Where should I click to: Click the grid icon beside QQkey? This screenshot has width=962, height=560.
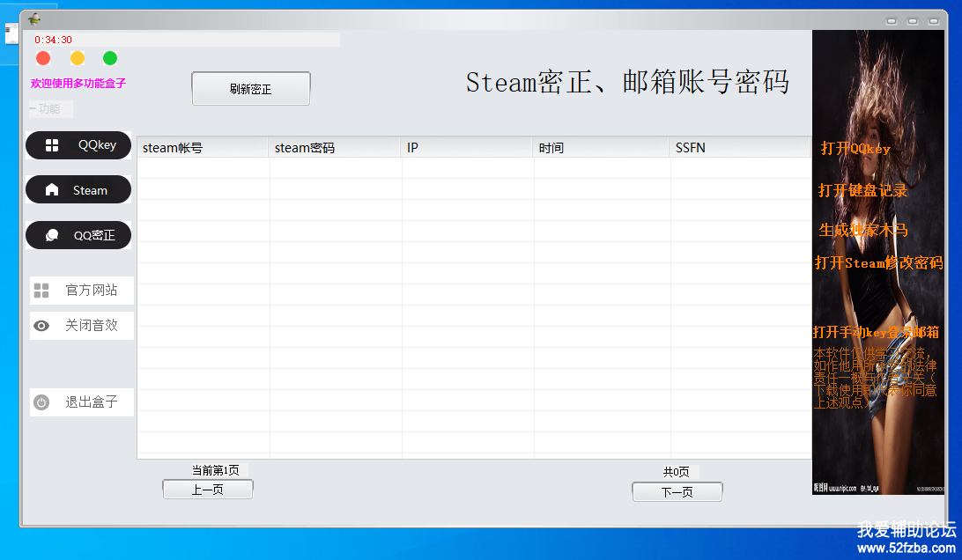click(52, 145)
